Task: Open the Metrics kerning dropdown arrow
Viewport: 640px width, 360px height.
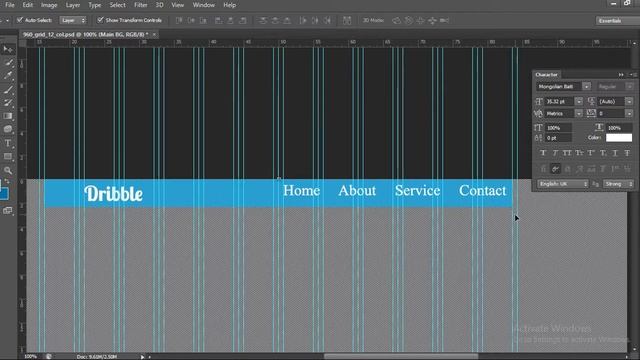Action: (579, 113)
